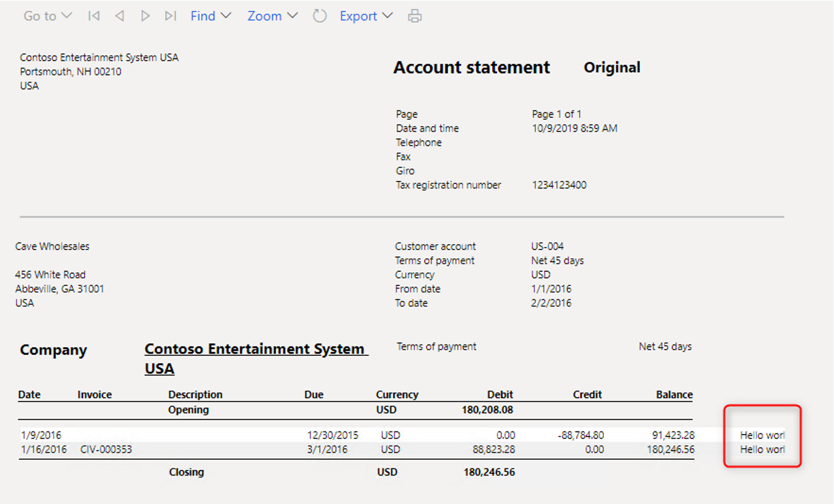
Task: Select To date value 2/2/2016
Action: pyautogui.click(x=551, y=303)
